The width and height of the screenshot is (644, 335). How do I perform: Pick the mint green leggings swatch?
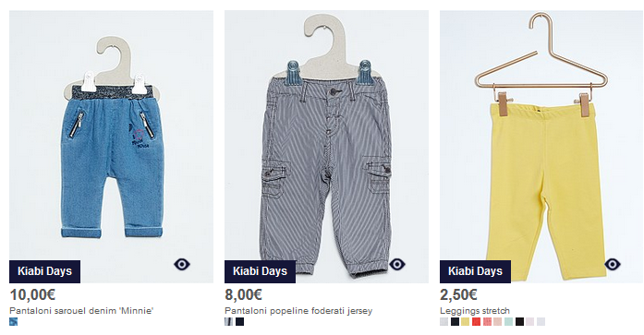[508, 322]
